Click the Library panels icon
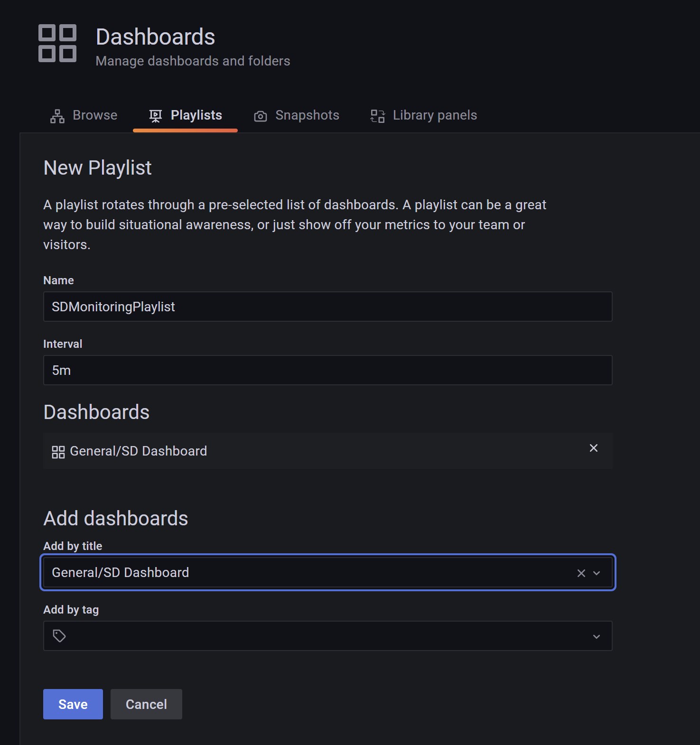Image resolution: width=700 pixels, height=745 pixels. (377, 116)
